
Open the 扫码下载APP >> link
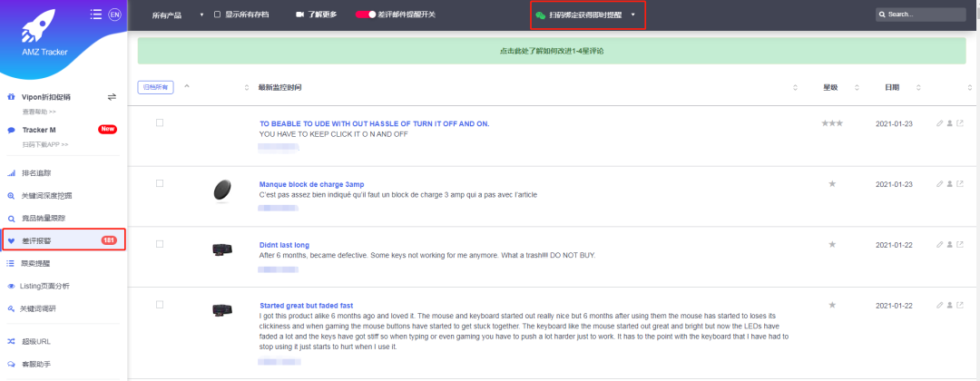pyautogui.click(x=45, y=144)
